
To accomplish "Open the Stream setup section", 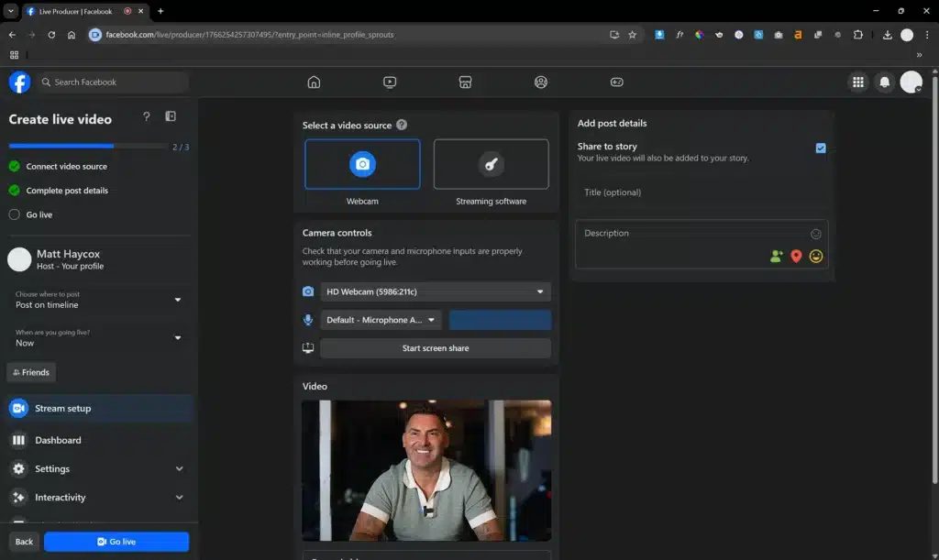I will coord(98,408).
